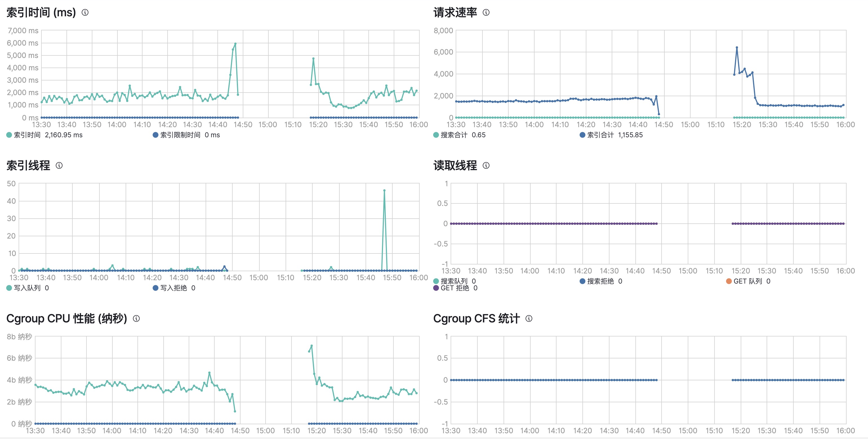Screen dimensions: 868x440
Task: Click 6,400 peak point in 请求速率 chart
Action: [x=737, y=48]
